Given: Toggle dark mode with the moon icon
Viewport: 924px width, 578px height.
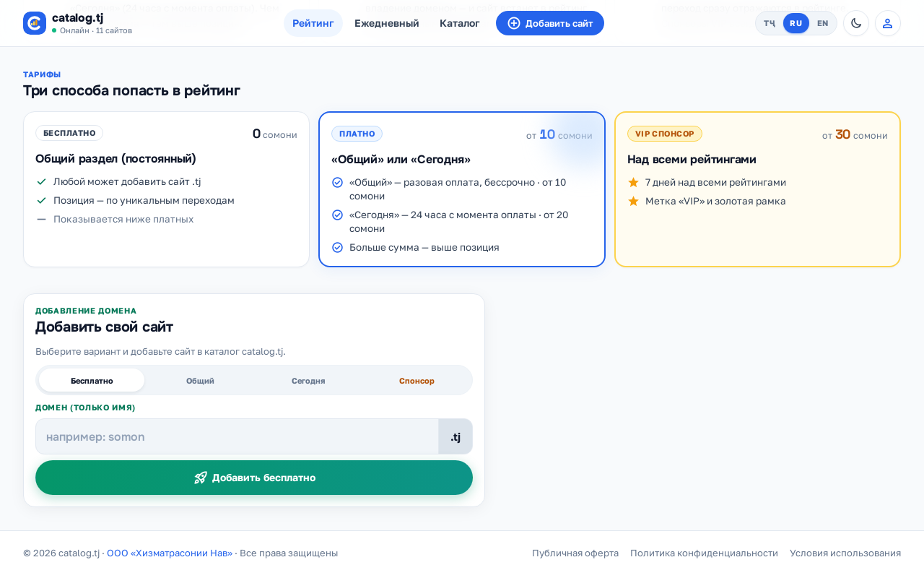Looking at the screenshot, I should [x=856, y=23].
